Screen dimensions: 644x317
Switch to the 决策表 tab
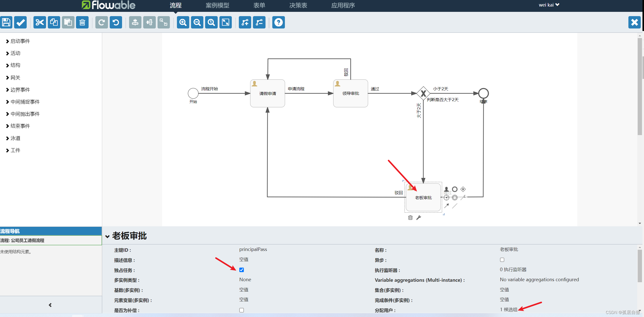298,5
